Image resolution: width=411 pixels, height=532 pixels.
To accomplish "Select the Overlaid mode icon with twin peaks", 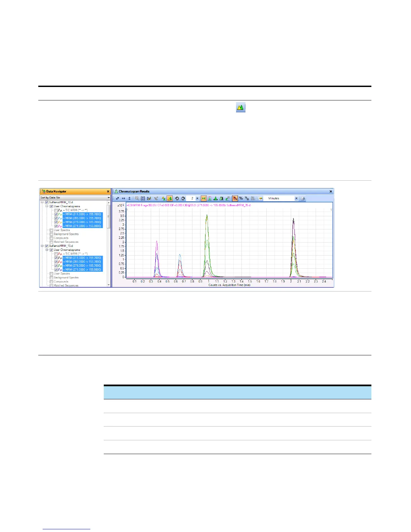I will click(x=170, y=198).
